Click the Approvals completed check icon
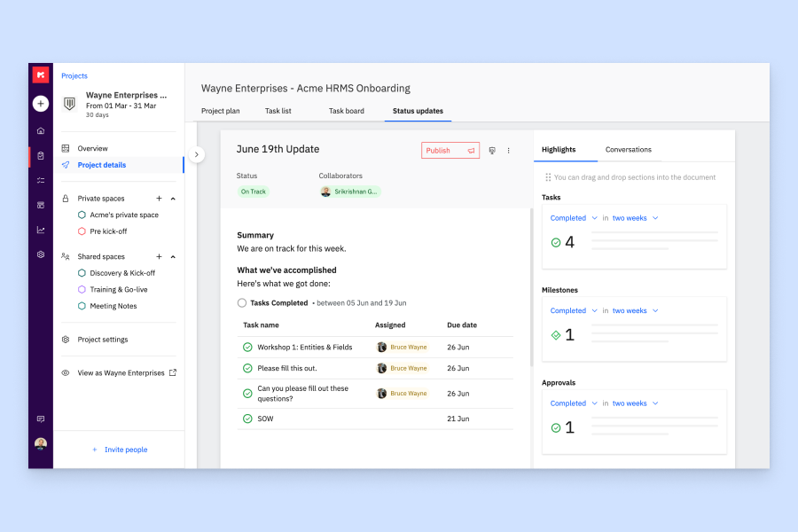This screenshot has width=798, height=532. coord(556,427)
